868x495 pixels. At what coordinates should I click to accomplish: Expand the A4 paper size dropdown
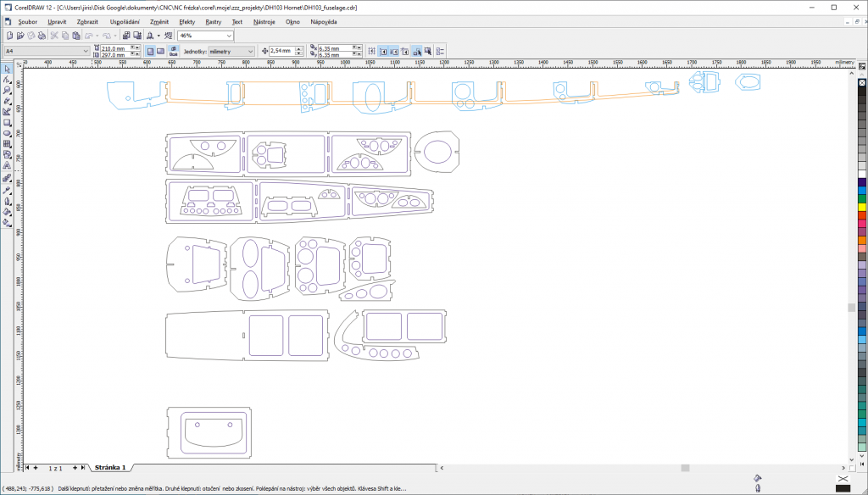click(86, 51)
